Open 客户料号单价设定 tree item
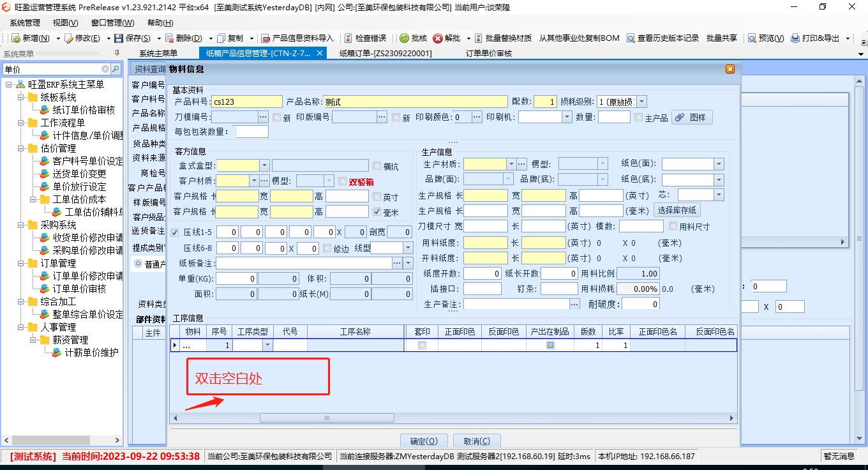This screenshot has height=470, width=868. 88,161
